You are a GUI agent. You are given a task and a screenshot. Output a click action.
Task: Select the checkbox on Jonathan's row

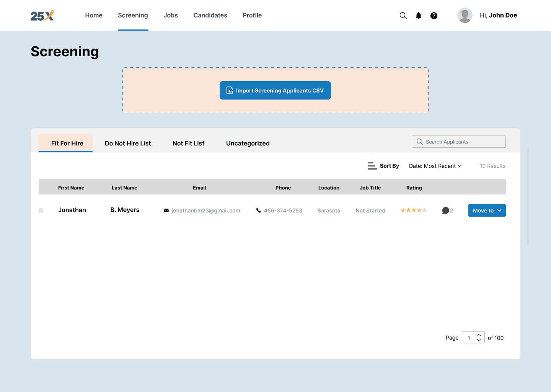[x=41, y=210]
